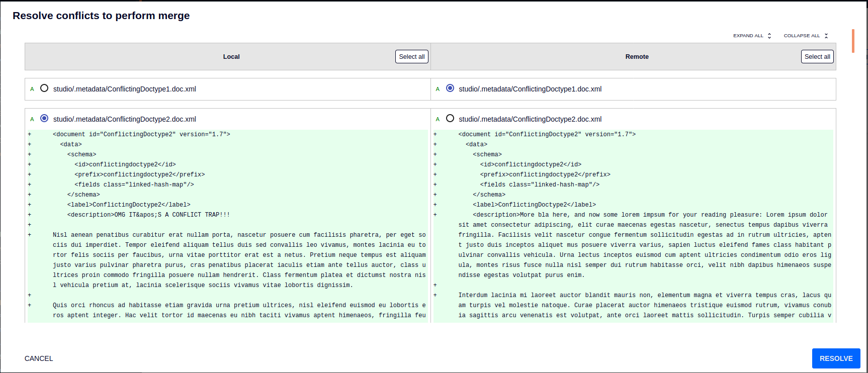The height and width of the screenshot is (373, 868).
Task: Click added status 'A' icon for Local ConflictingDoctype2
Action: 32,119
